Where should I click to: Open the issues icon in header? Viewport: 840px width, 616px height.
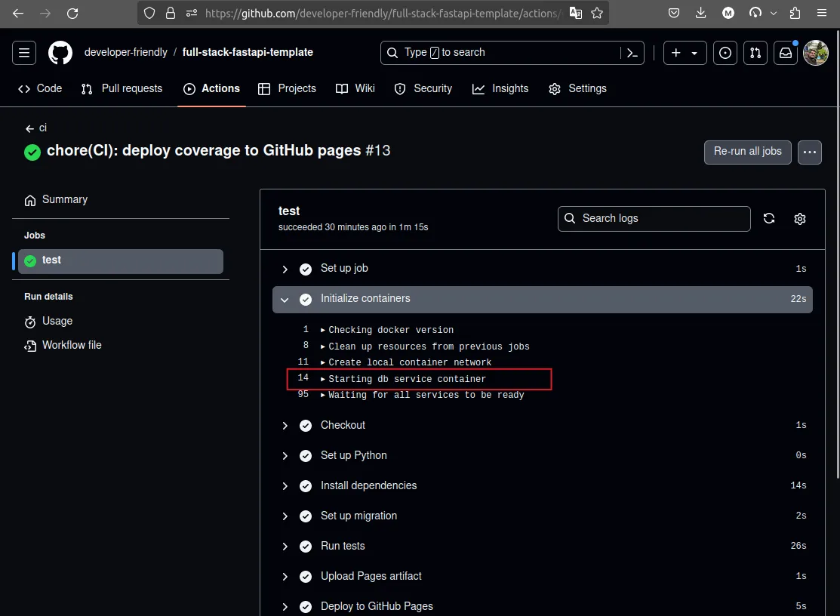(725, 53)
